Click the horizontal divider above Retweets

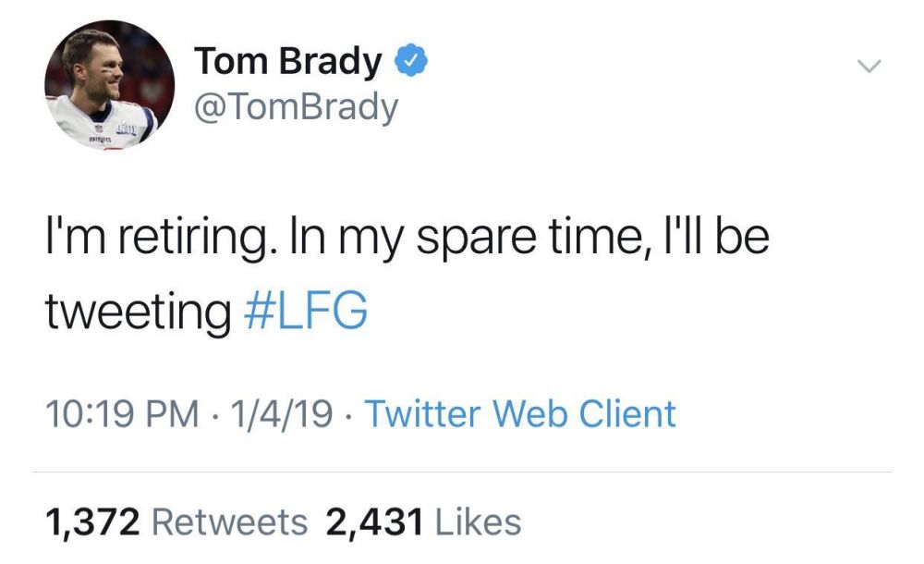pyautogui.click(x=462, y=472)
